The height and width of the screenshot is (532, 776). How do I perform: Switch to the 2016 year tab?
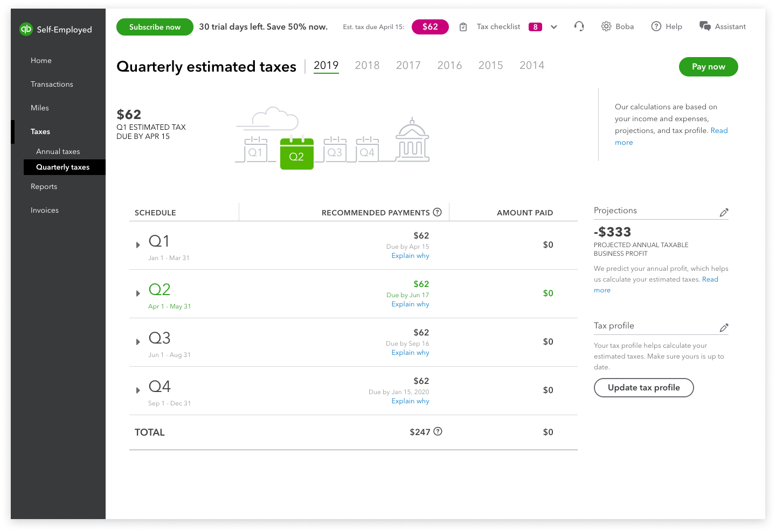click(449, 65)
